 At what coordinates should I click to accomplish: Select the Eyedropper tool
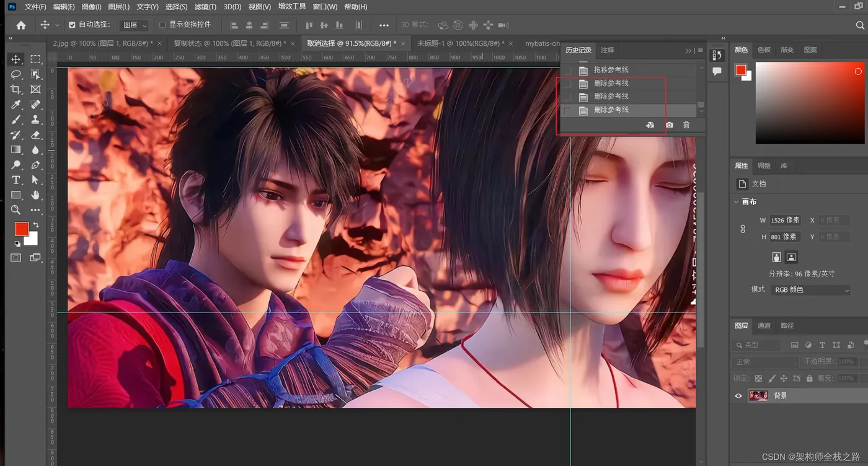click(16, 105)
